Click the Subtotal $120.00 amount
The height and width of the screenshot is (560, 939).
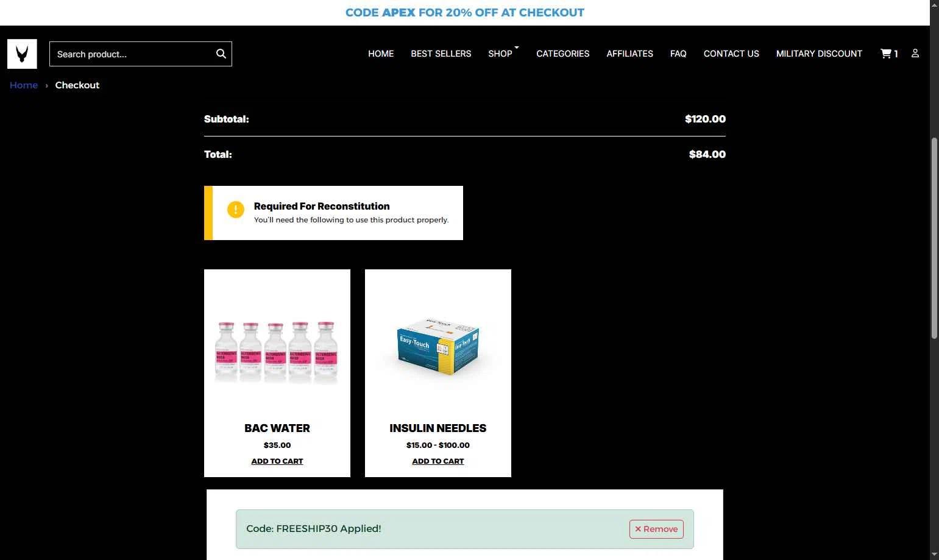(x=705, y=119)
